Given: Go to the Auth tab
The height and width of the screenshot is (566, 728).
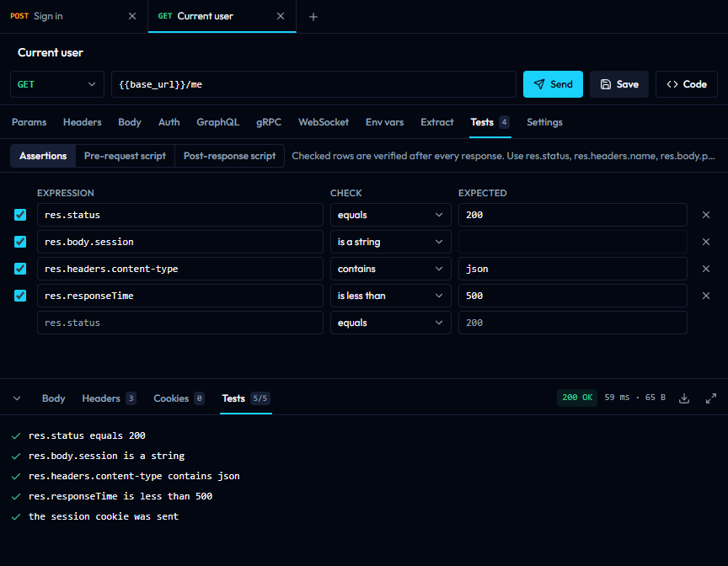Looking at the screenshot, I should [169, 122].
